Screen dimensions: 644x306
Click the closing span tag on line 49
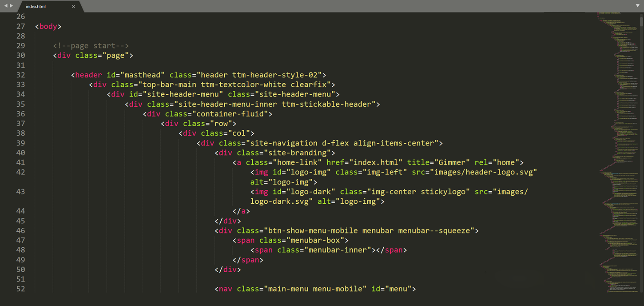coord(248,260)
